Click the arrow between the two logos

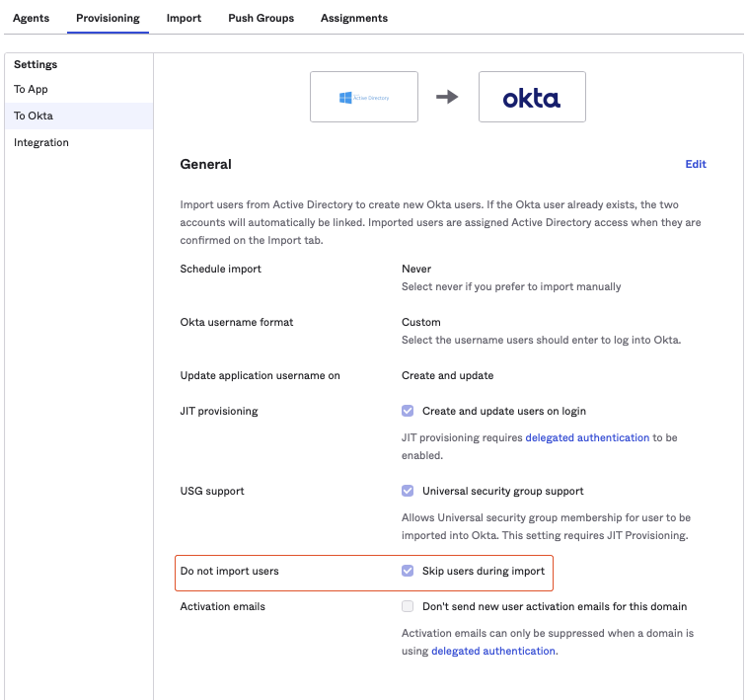point(447,97)
